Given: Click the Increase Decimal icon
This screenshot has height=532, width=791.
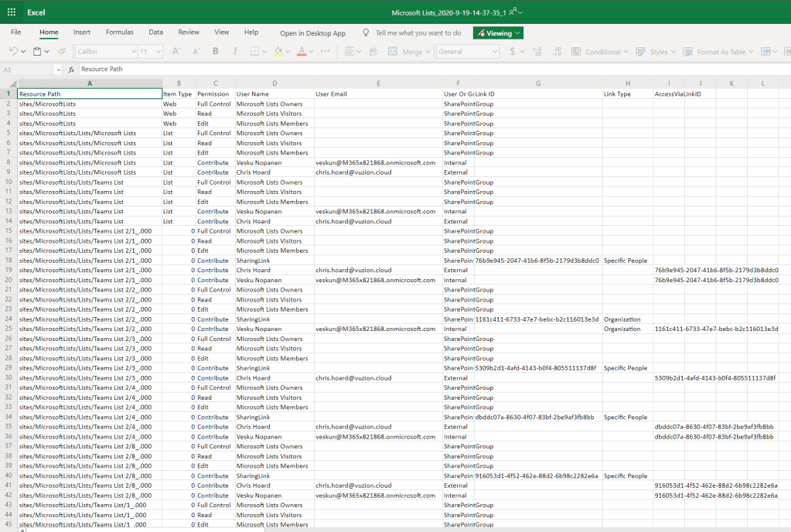Looking at the screenshot, I should pyautogui.click(x=537, y=52).
